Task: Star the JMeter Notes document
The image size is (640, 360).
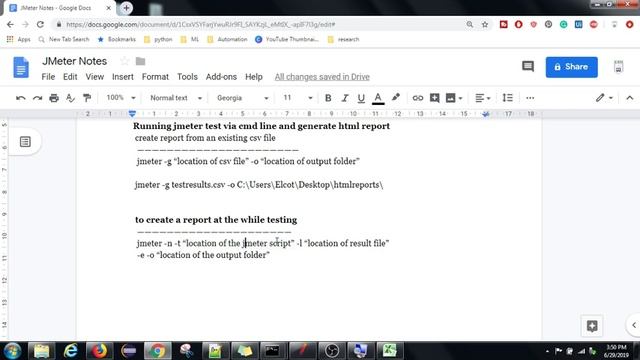Action: [124, 61]
